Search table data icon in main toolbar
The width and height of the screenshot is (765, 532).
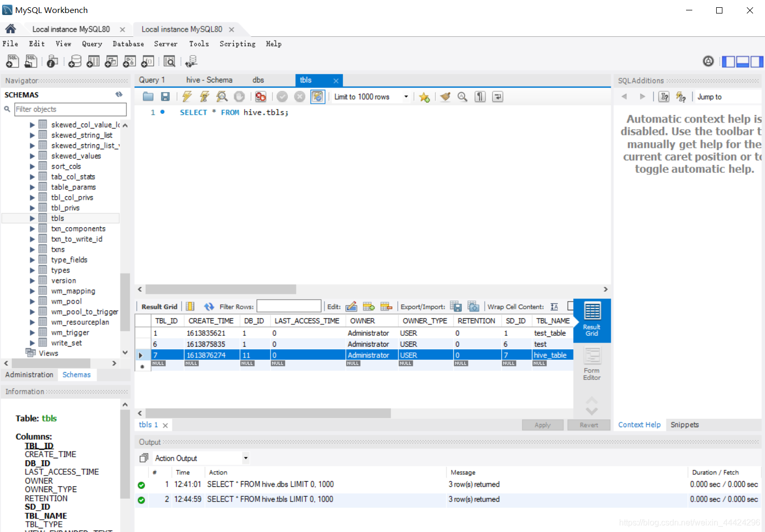(x=169, y=61)
